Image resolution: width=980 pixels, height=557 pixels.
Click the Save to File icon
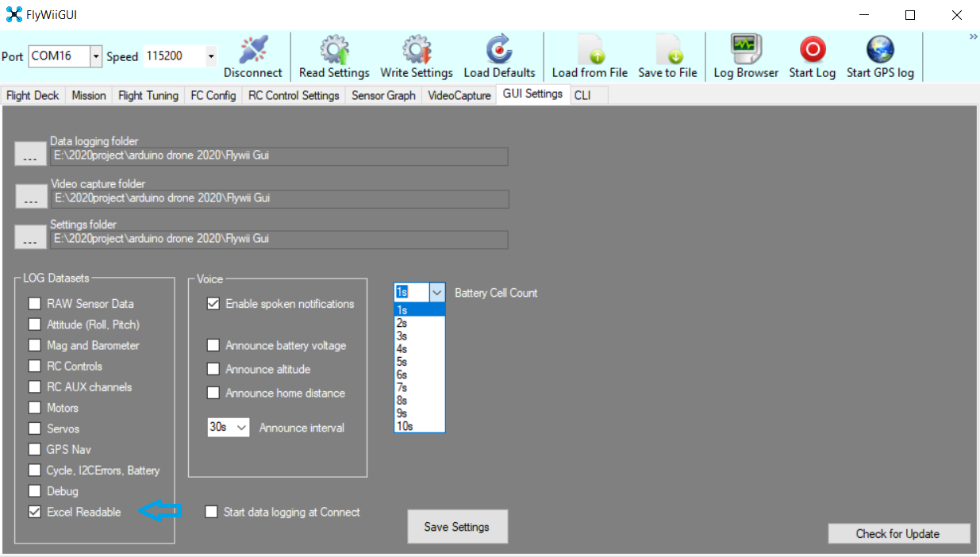(x=667, y=49)
